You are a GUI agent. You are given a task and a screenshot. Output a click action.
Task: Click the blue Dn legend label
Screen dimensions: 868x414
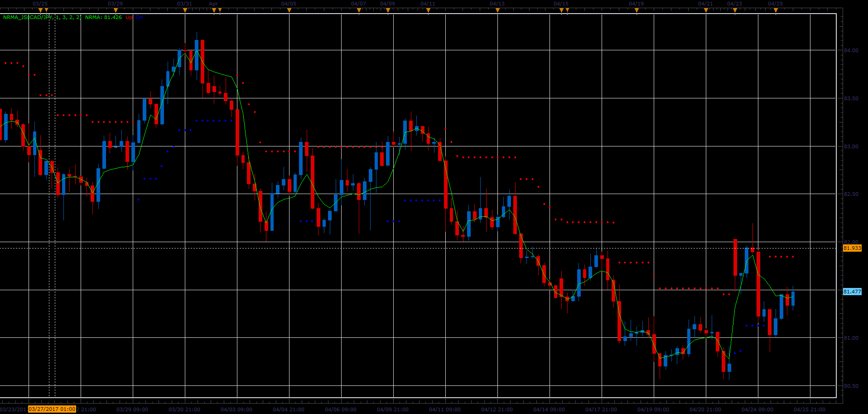(x=139, y=17)
